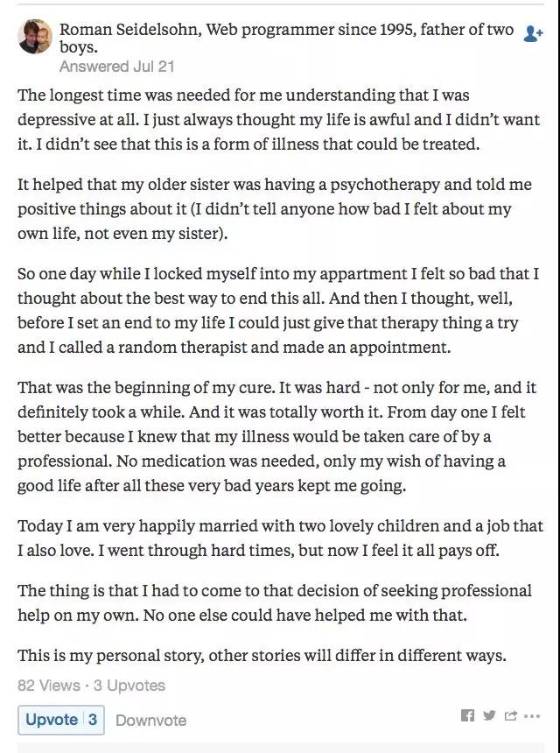Open the more options ellipsis menu

pos(532,716)
